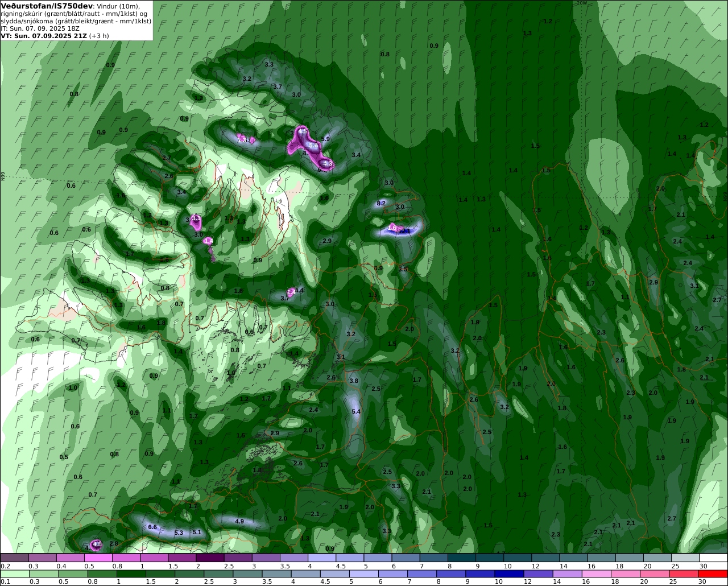Select the darkest green 1 swatch in rain legend
The image size is (728, 586).
(131, 573)
